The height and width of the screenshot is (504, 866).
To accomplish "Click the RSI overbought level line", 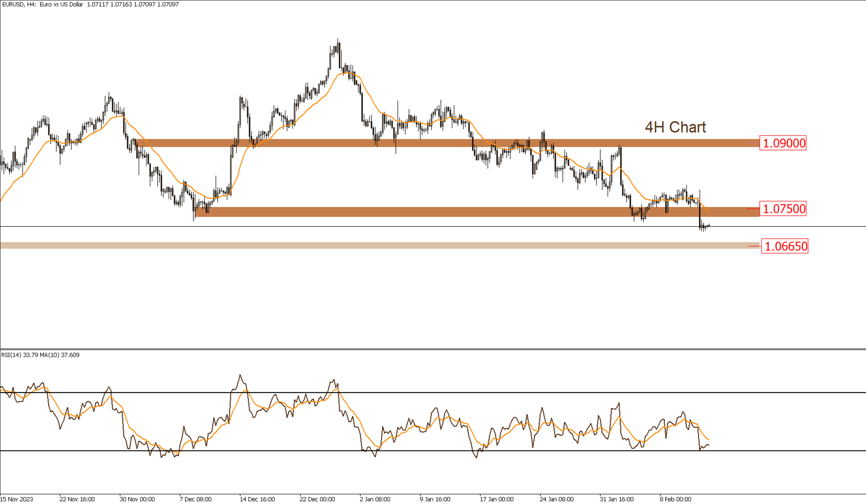I will (x=376, y=391).
